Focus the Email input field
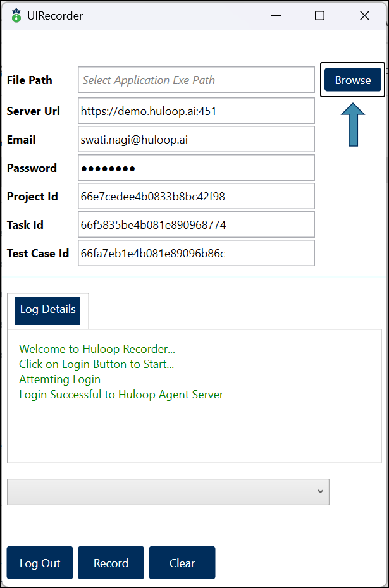389x588 pixels. tap(196, 140)
